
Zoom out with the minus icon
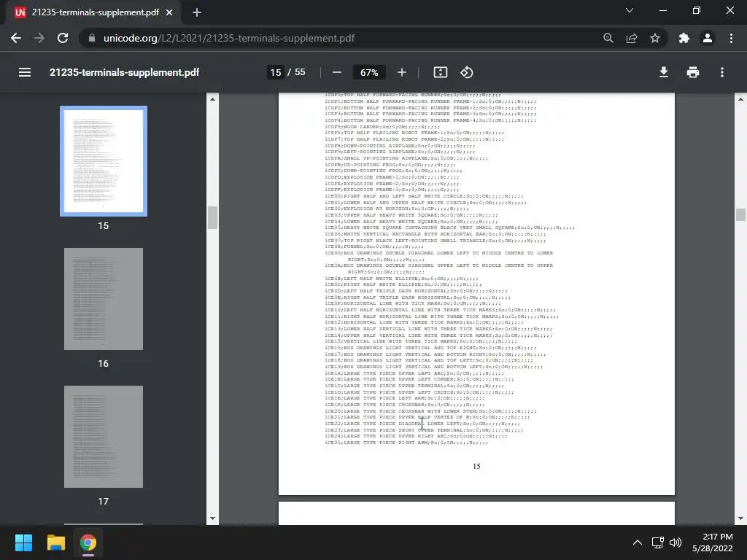click(x=337, y=72)
